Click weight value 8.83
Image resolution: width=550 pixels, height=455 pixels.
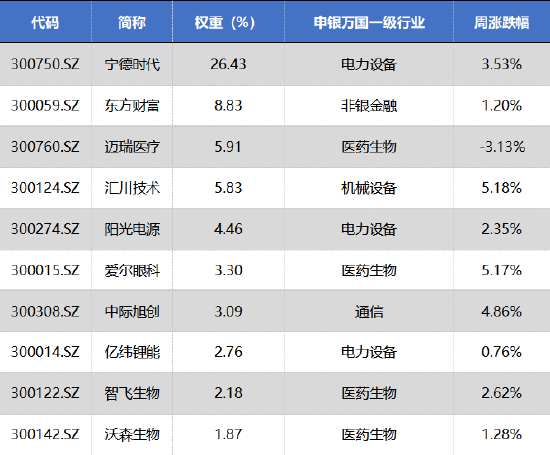(x=228, y=106)
